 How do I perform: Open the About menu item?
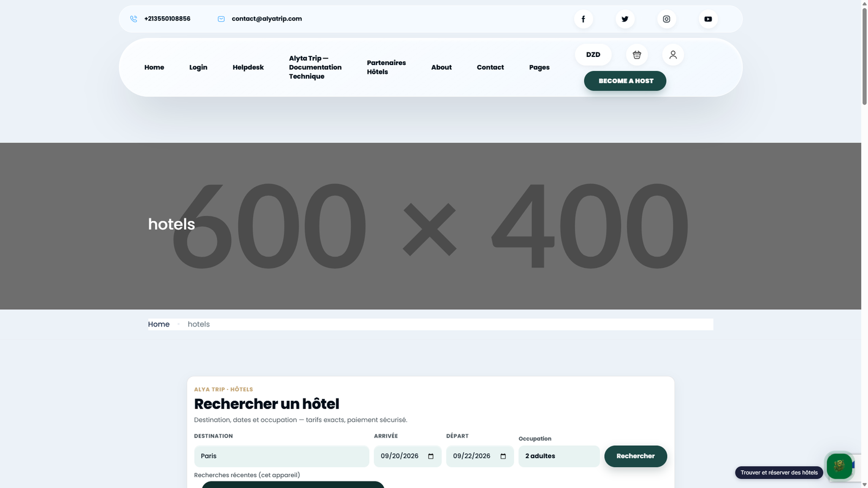tap(441, 67)
